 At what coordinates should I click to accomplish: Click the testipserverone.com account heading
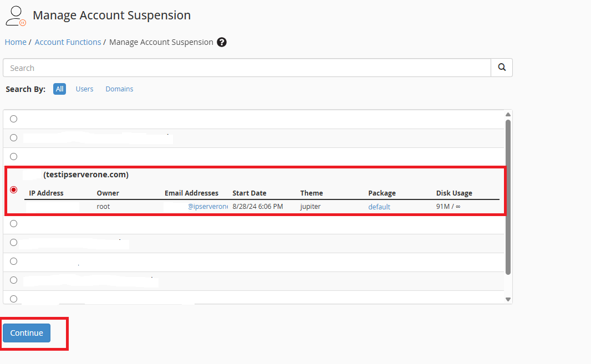pos(86,175)
